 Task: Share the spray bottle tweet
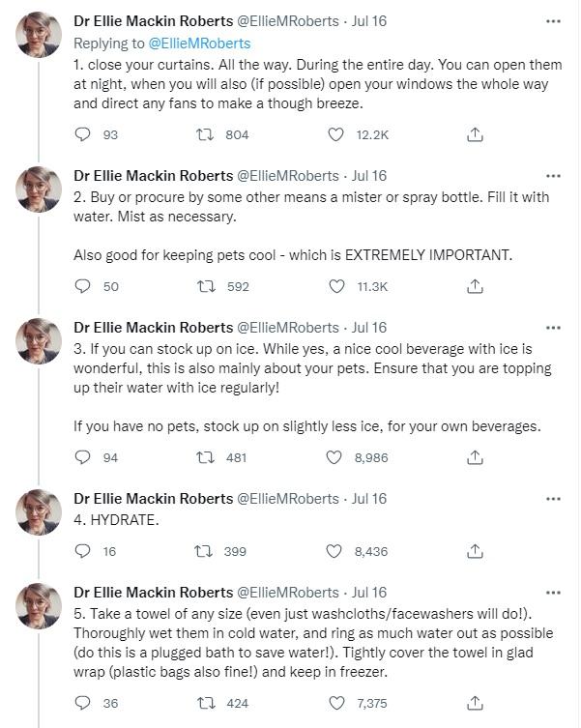click(475, 286)
